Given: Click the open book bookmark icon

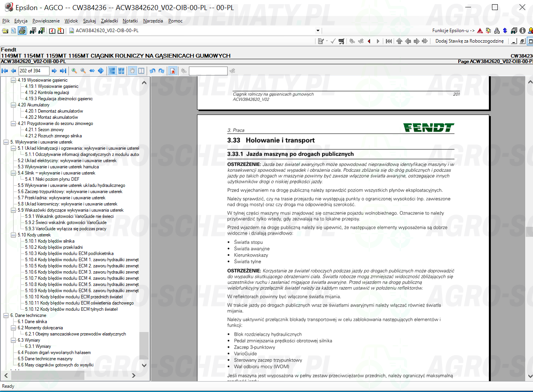Looking at the screenshot, I should [52, 31].
